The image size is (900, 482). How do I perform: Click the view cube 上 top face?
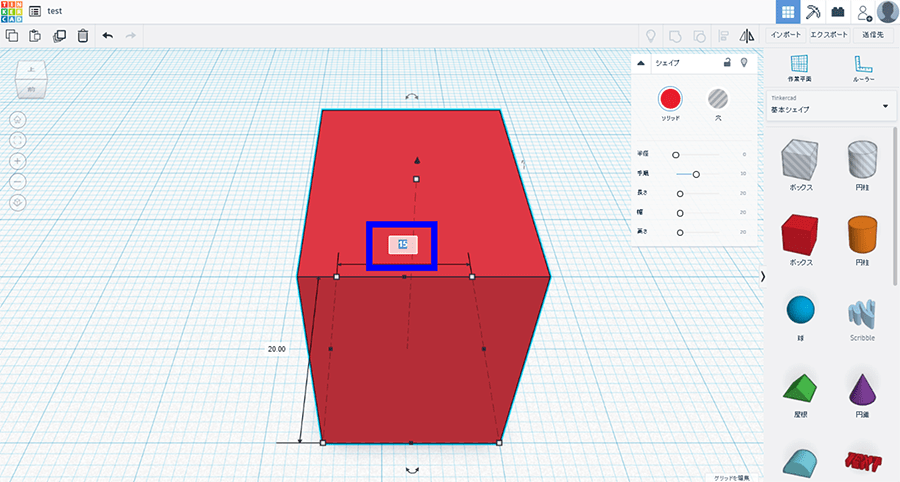tap(32, 71)
